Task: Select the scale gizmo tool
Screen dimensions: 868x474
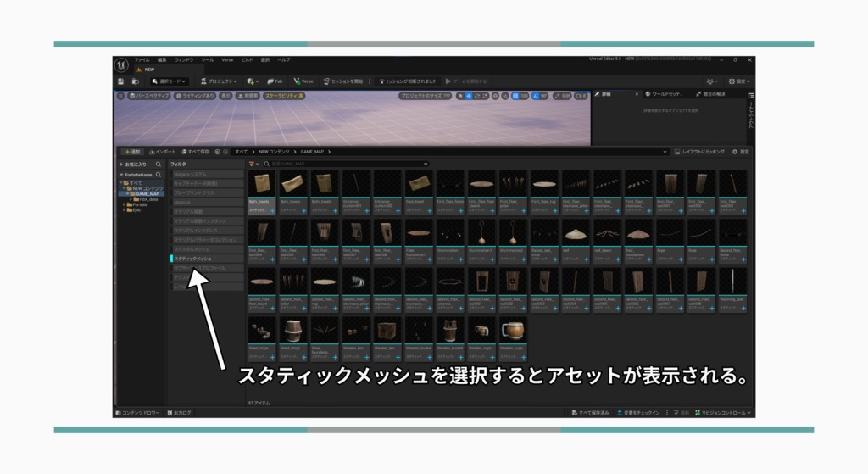Action: click(485, 96)
